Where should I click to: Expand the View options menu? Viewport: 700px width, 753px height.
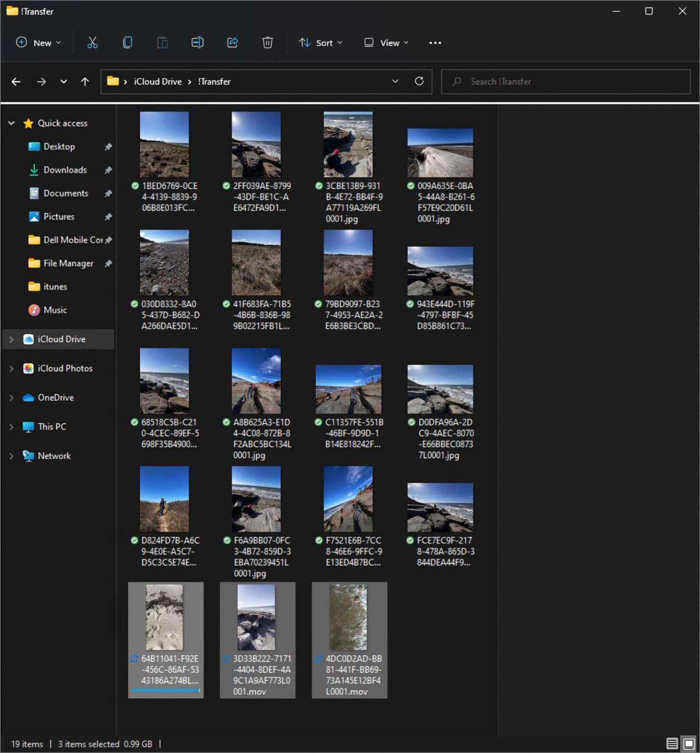(385, 43)
